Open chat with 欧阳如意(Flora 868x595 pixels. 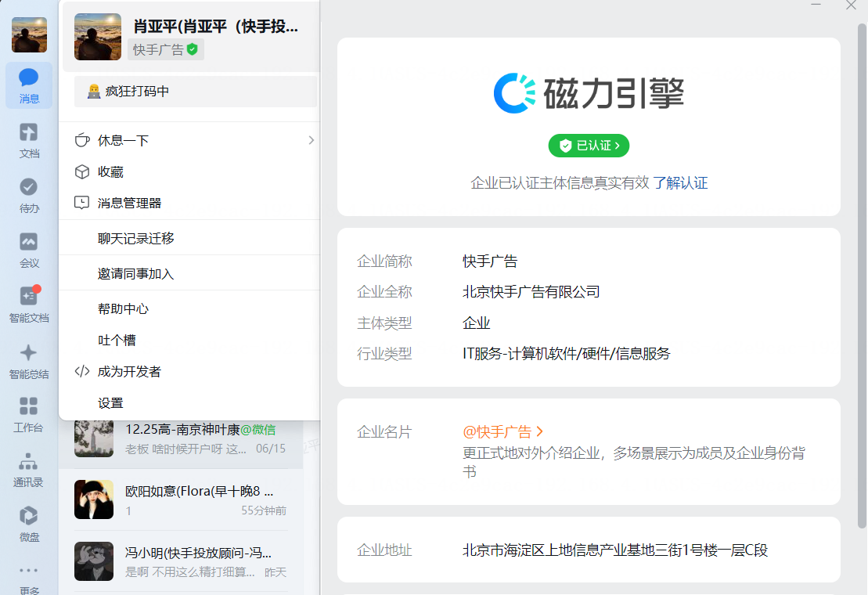[x=181, y=499]
